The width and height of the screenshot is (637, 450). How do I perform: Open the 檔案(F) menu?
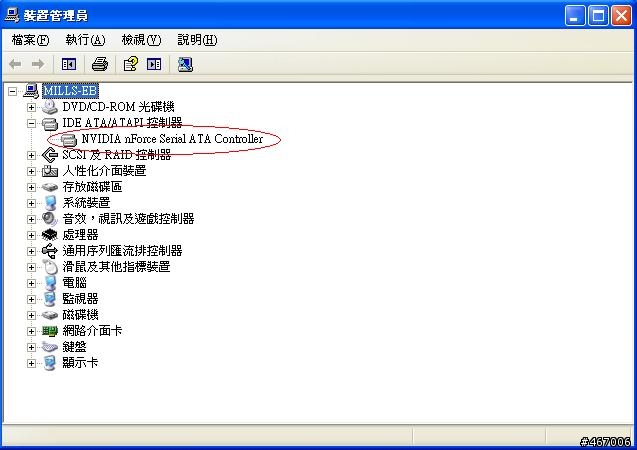coord(30,40)
